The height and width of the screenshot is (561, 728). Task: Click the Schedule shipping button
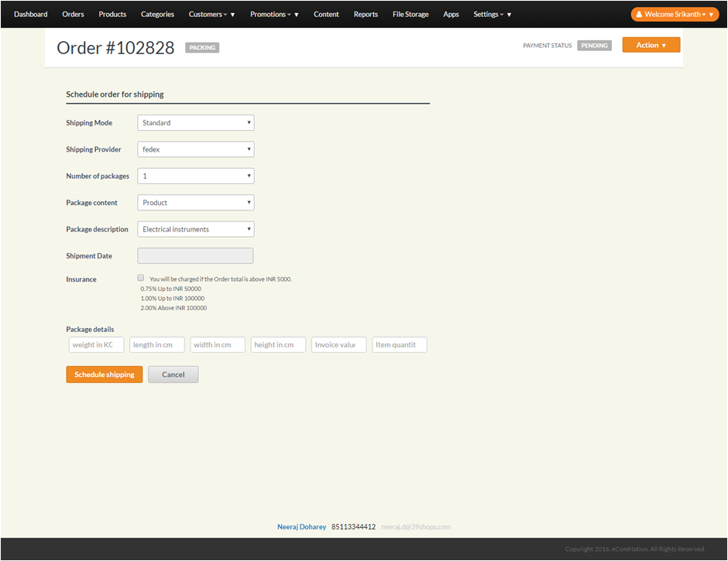tap(104, 375)
